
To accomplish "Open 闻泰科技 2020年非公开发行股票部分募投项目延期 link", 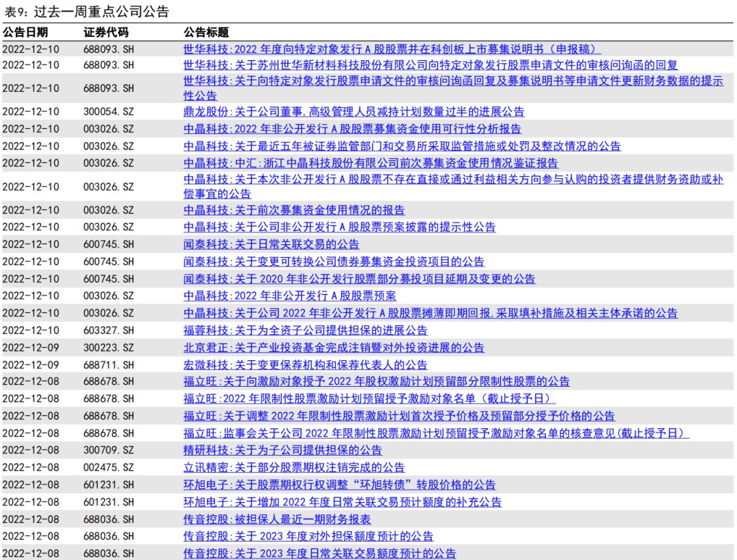I will 359,279.
